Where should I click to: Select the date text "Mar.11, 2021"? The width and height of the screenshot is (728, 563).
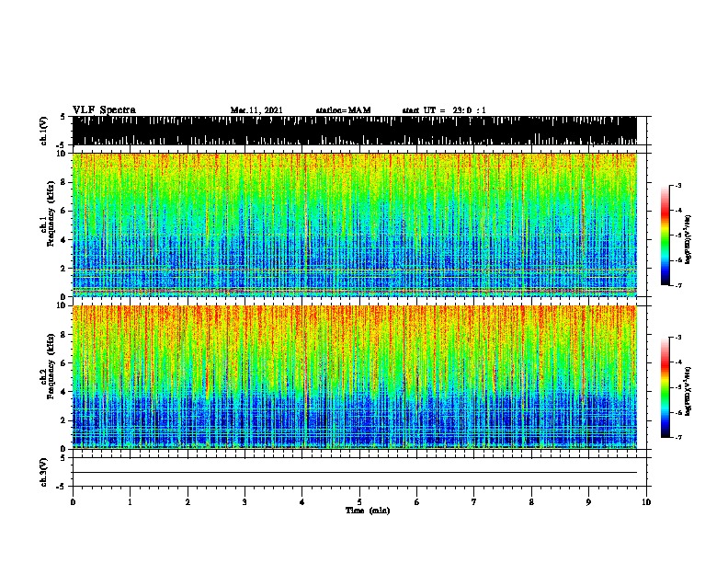tap(256, 110)
